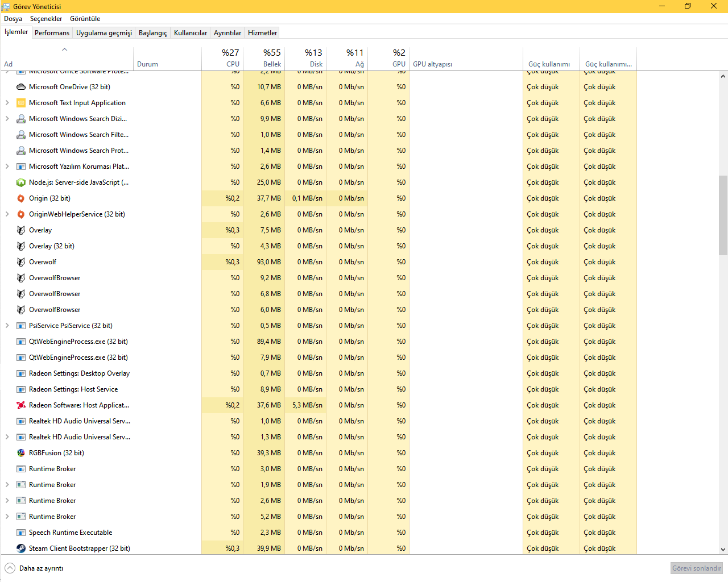Select Speech Runtime Executable icon
The width and height of the screenshot is (728, 582).
(21, 533)
